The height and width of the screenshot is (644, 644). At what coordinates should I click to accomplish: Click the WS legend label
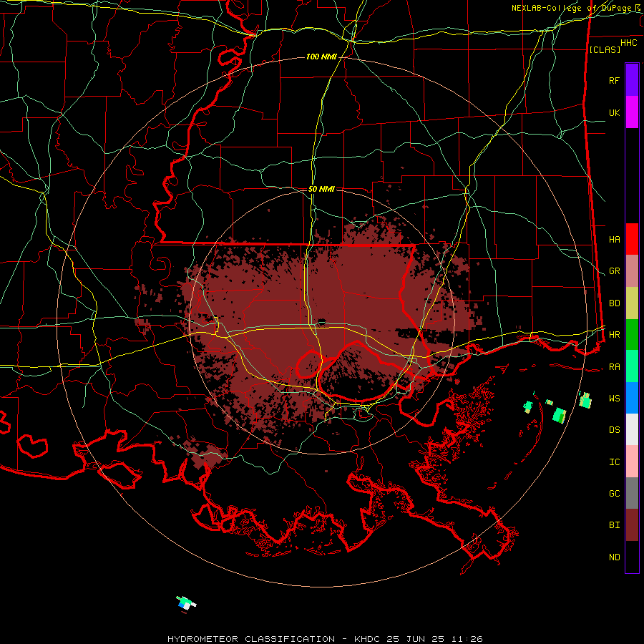(614, 399)
